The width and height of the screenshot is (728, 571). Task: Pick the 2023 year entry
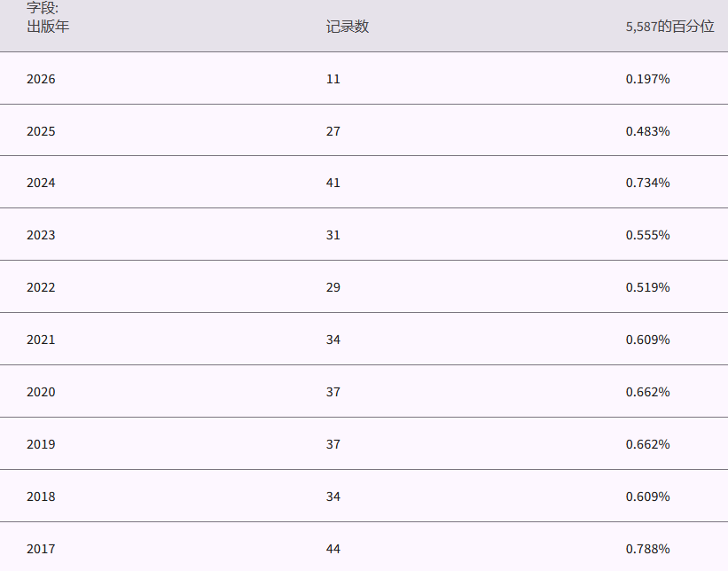coord(41,235)
